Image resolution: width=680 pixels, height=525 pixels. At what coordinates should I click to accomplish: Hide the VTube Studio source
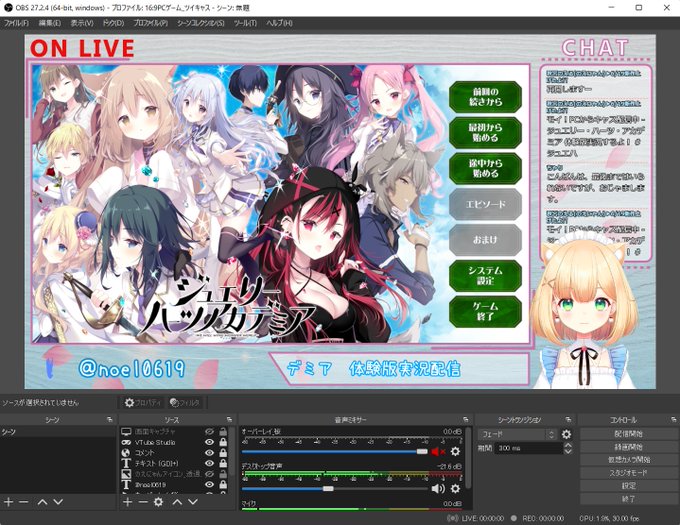click(209, 442)
